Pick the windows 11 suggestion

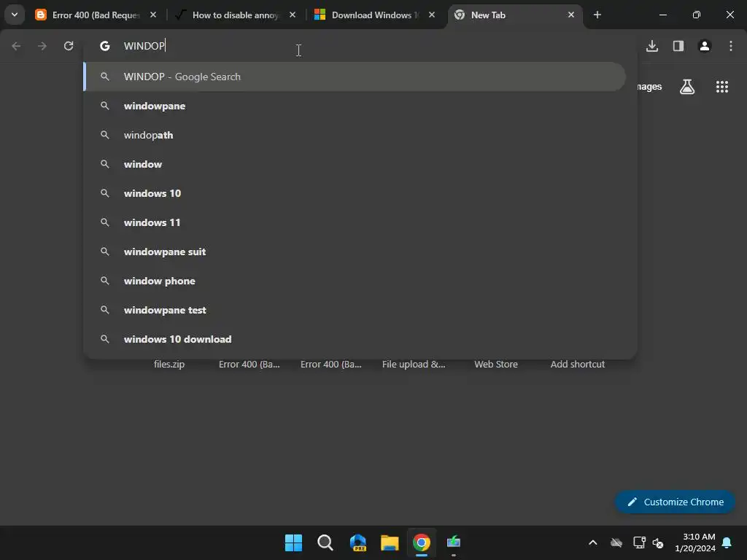355,222
